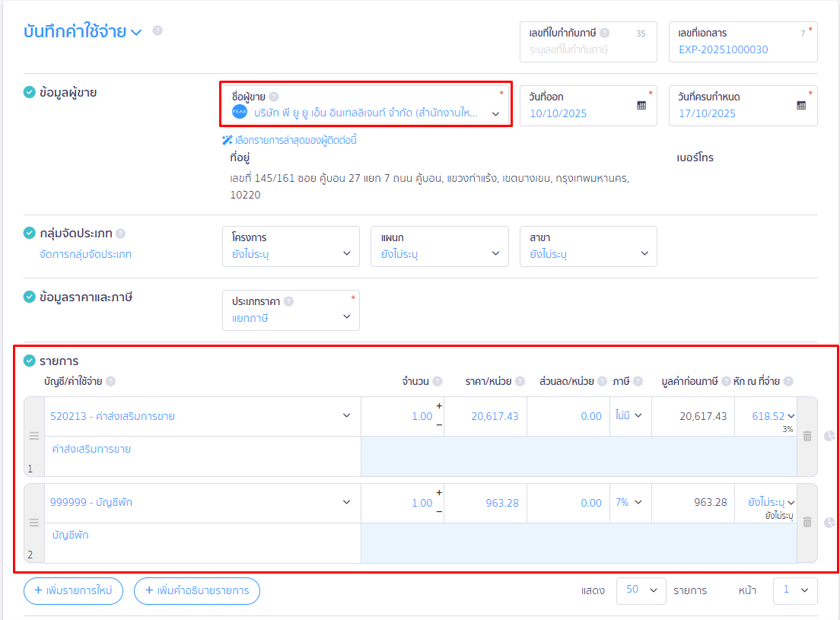Open tax dropdown showing 7% on row 2
Image resolution: width=840 pixels, height=620 pixels.
[629, 502]
